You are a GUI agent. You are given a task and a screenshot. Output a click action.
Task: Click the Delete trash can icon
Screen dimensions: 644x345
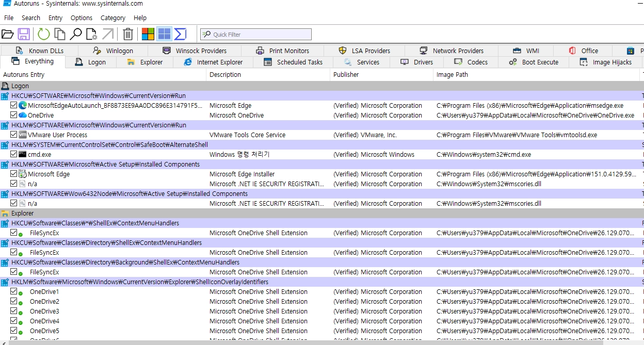point(128,35)
